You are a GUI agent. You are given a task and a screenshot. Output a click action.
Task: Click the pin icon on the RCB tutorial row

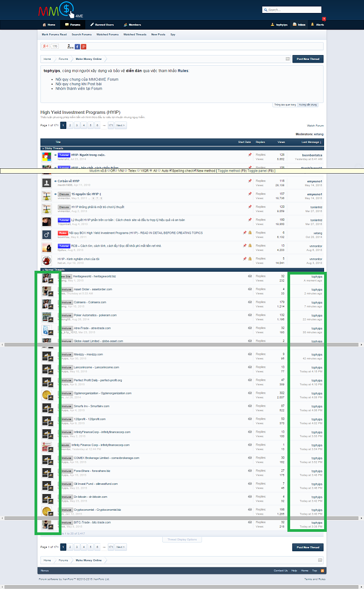(245, 245)
